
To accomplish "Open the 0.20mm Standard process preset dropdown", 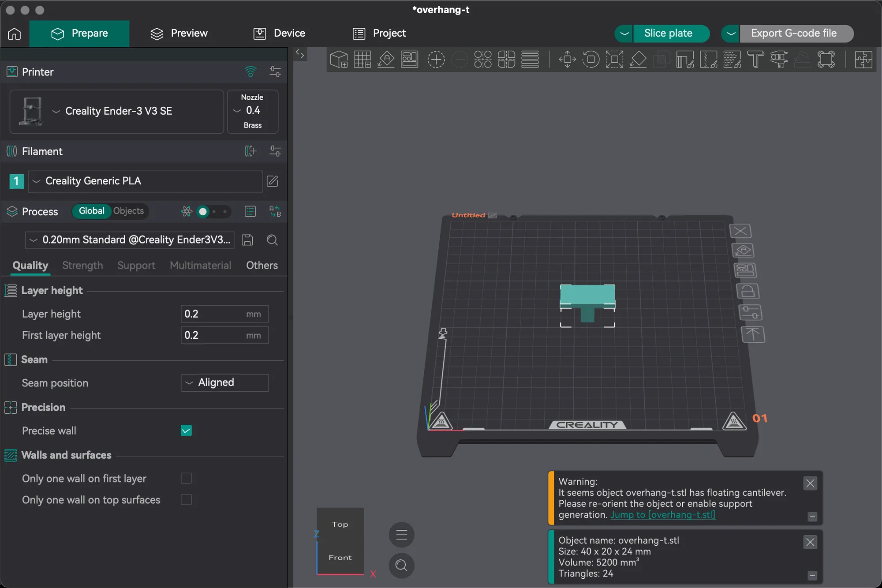I will [x=130, y=240].
